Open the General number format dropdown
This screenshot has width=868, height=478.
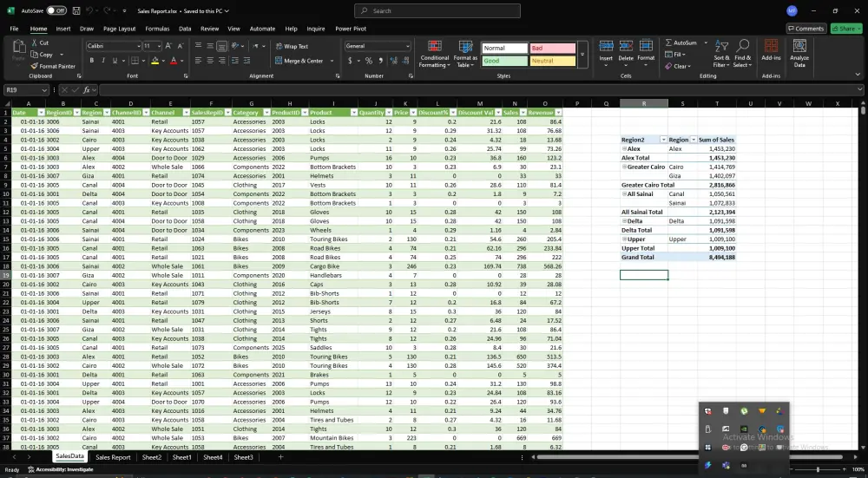click(407, 46)
